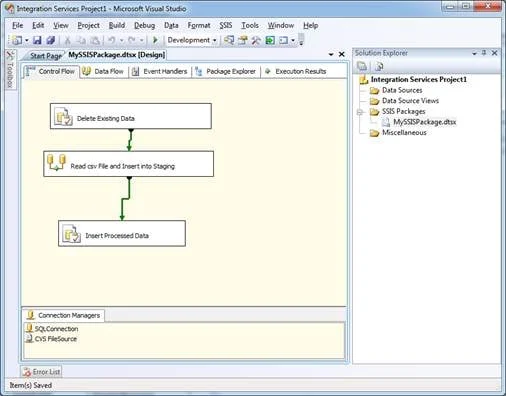Image resolution: width=506 pixels, height=396 pixels.
Task: Open the Help menu
Action: 310,25
